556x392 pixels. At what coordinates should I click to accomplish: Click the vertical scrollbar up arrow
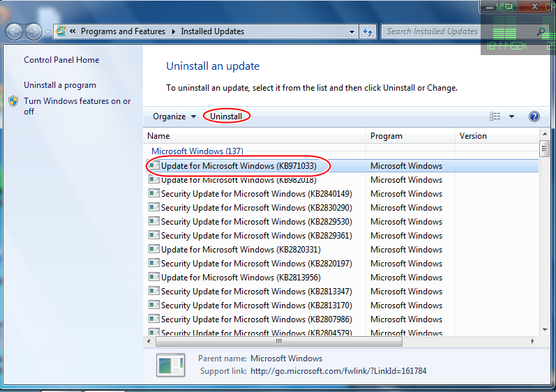click(545, 134)
